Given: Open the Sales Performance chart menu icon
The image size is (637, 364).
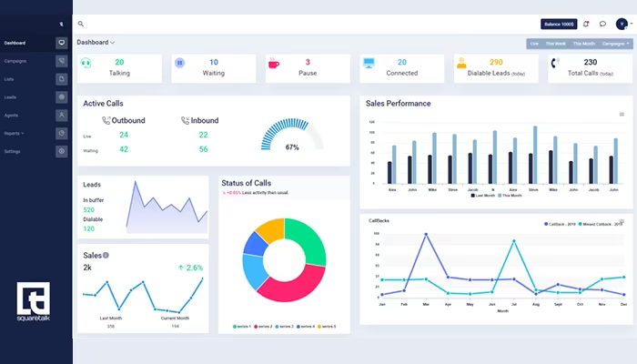Looking at the screenshot, I should click(622, 115).
